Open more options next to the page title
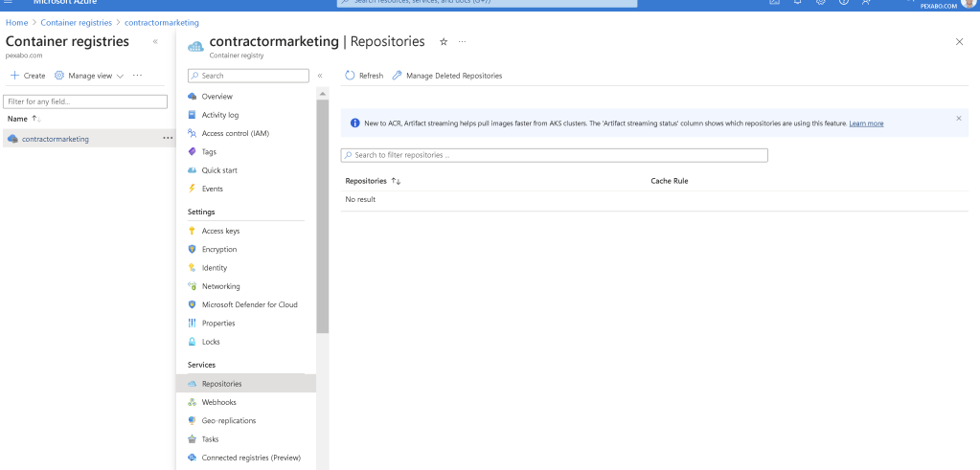Image resolution: width=980 pixels, height=470 pixels. pos(462,42)
